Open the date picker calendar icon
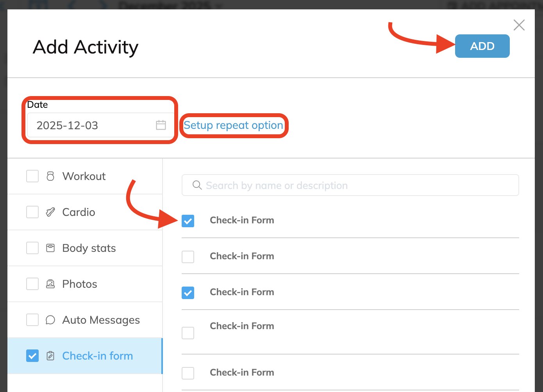The image size is (543, 392). tap(161, 125)
